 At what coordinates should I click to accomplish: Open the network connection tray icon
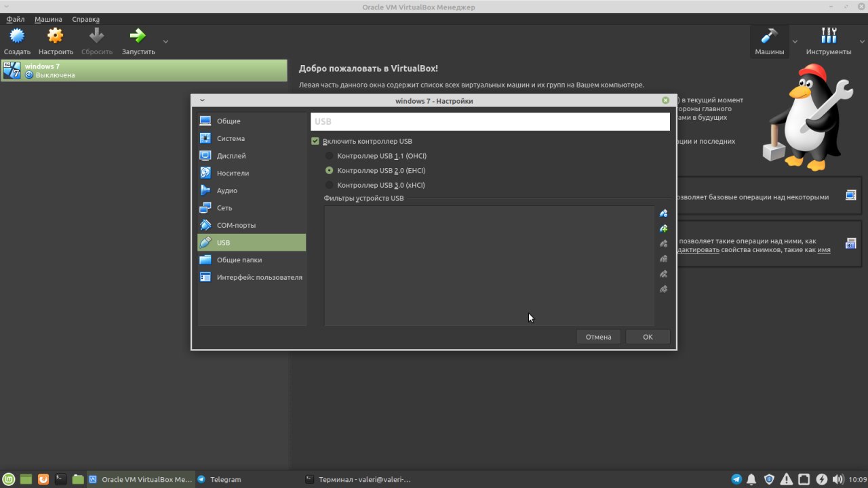pos(804,479)
